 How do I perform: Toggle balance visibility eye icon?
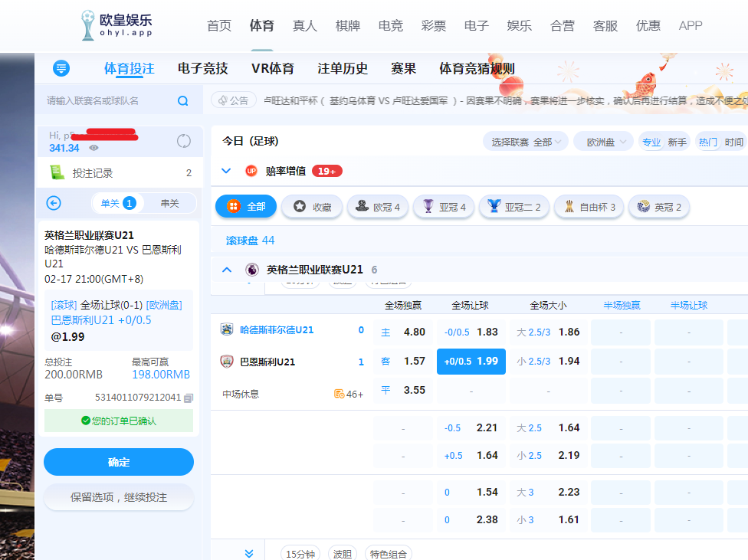pos(94,148)
